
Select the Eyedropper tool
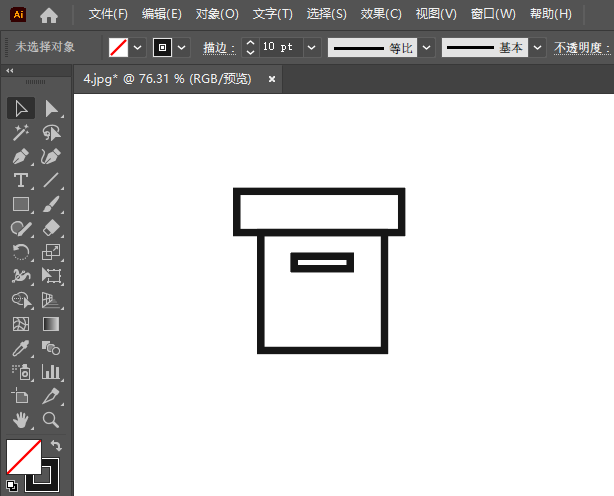pyautogui.click(x=21, y=348)
